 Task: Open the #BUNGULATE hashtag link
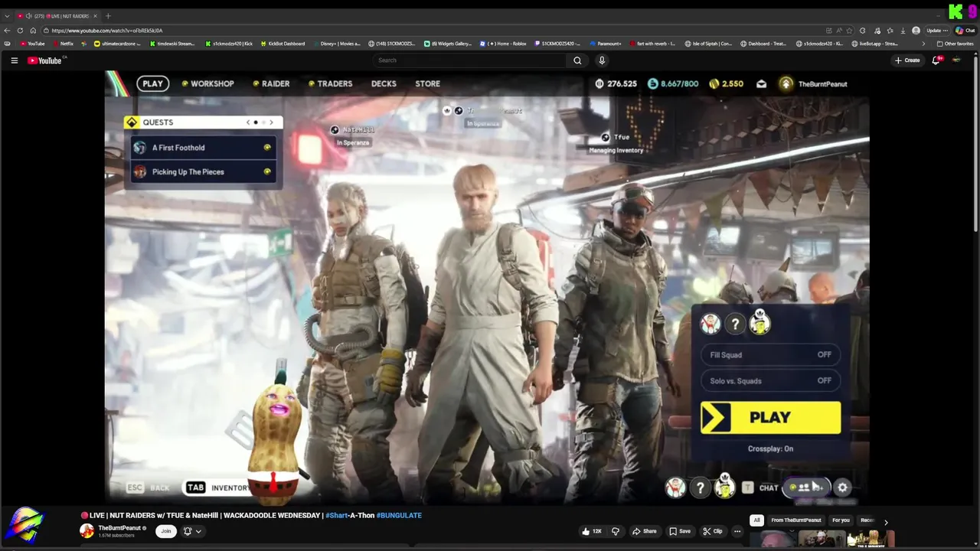(399, 516)
